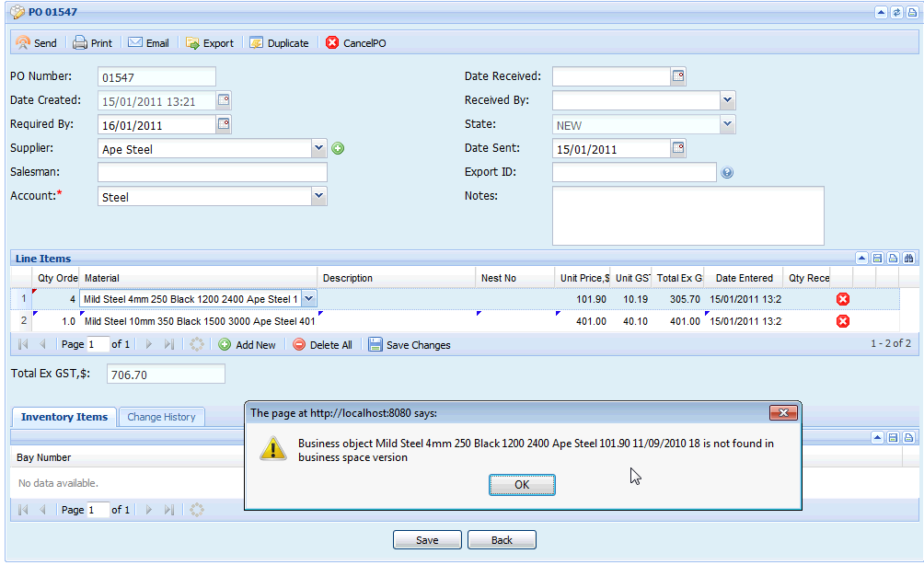Image resolution: width=924 pixels, height=565 pixels.
Task: Click the Notes text area
Action: click(687, 215)
